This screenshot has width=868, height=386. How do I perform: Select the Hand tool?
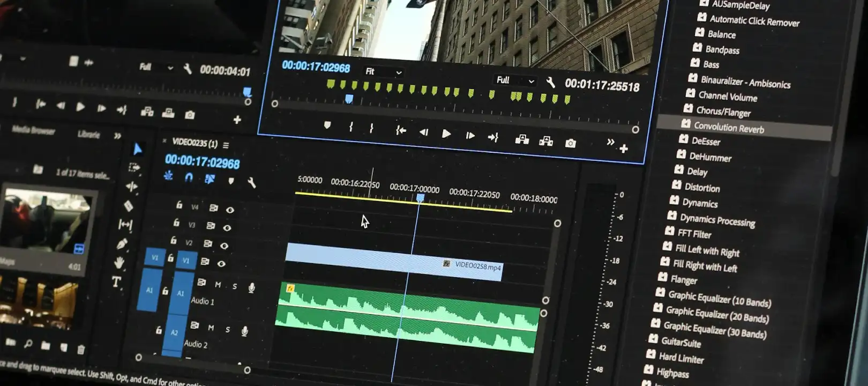119,263
